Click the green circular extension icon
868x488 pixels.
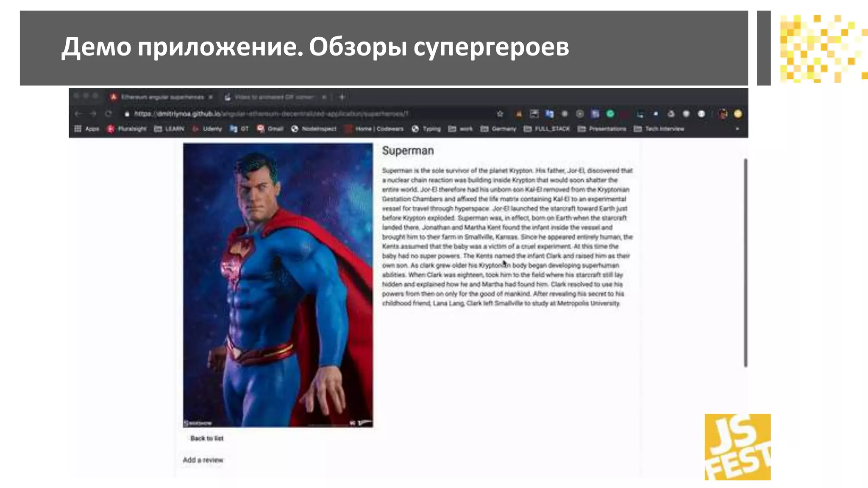point(610,114)
